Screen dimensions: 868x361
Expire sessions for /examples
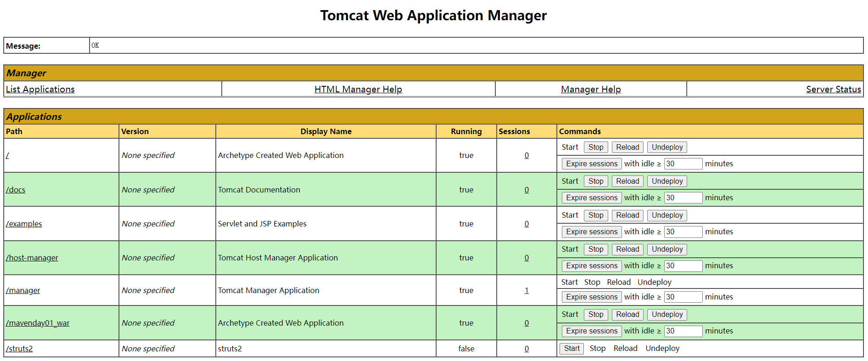[x=592, y=231]
